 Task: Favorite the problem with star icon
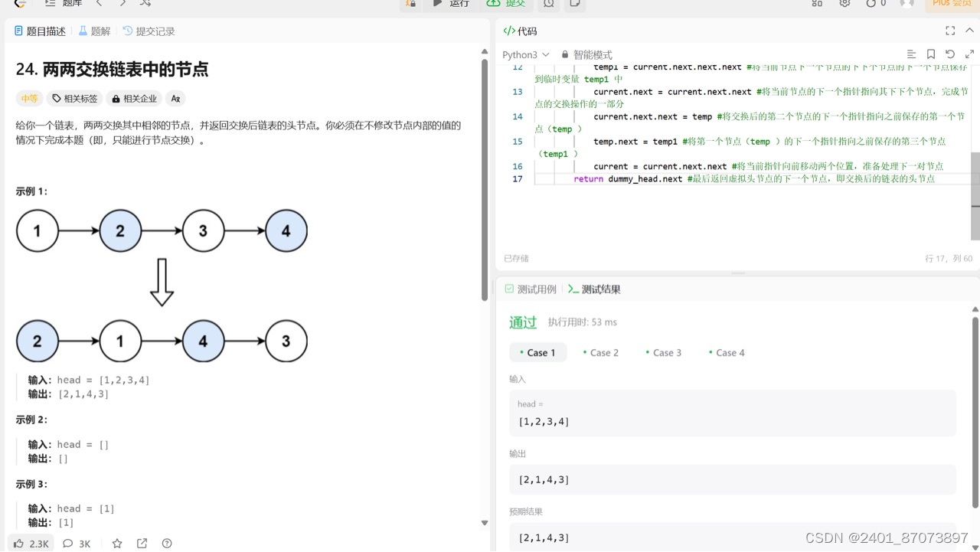click(117, 544)
